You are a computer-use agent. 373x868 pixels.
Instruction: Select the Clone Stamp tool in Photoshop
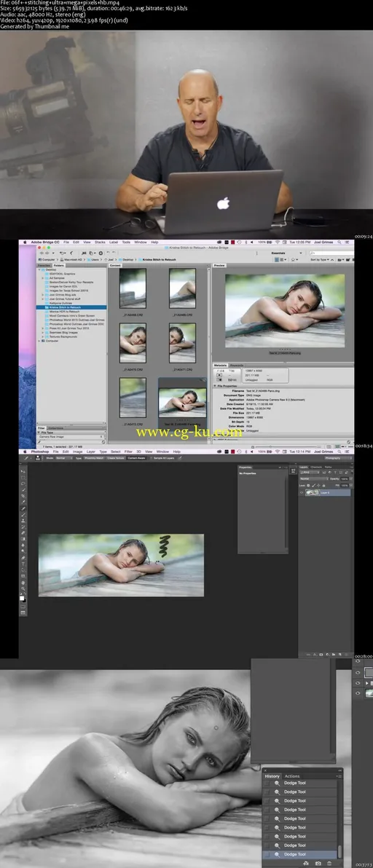[x=24, y=519]
